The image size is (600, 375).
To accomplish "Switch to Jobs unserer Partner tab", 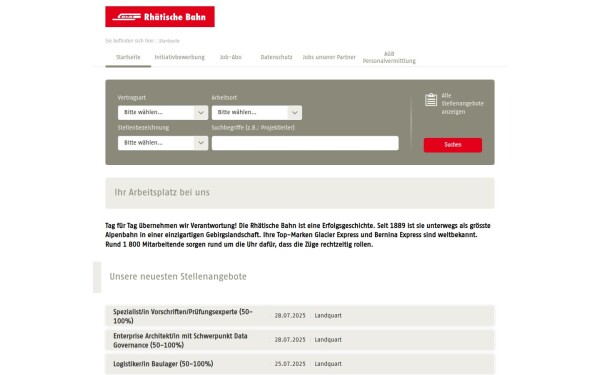I will coord(329,57).
